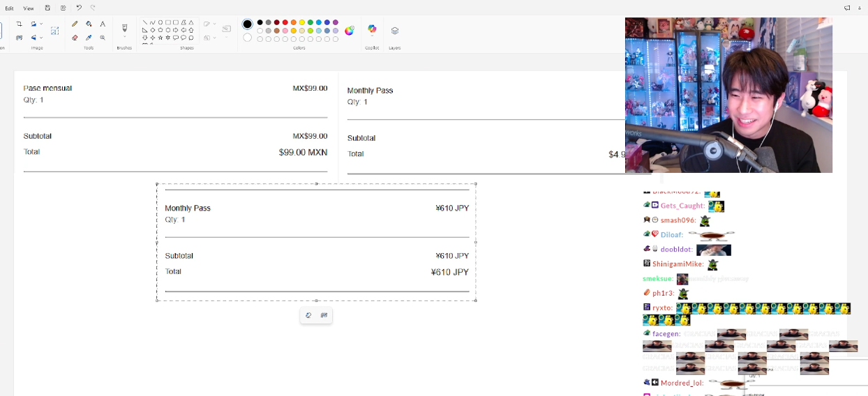Screen dimensions: 868x396
Task: Select the Eraser tool
Action: click(75, 38)
